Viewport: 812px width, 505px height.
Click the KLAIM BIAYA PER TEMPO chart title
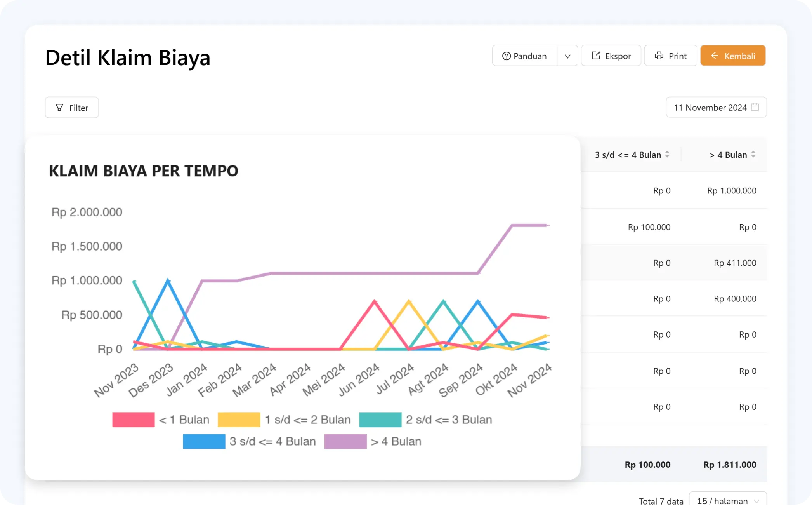pyautogui.click(x=144, y=171)
